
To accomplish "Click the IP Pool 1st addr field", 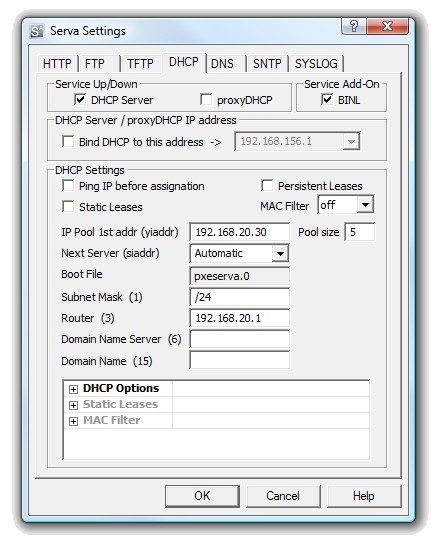I will 239,232.
